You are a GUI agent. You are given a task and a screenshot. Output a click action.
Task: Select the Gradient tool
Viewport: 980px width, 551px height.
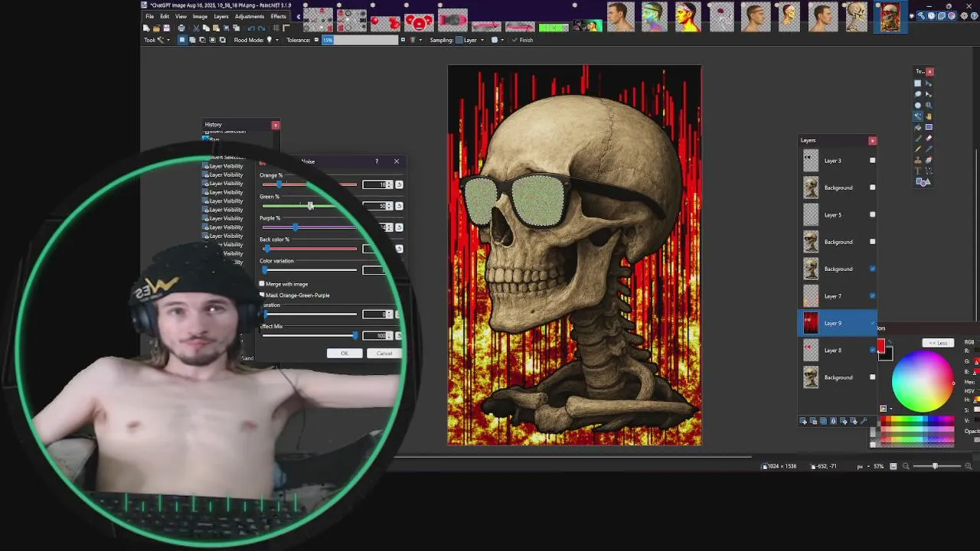(929, 127)
